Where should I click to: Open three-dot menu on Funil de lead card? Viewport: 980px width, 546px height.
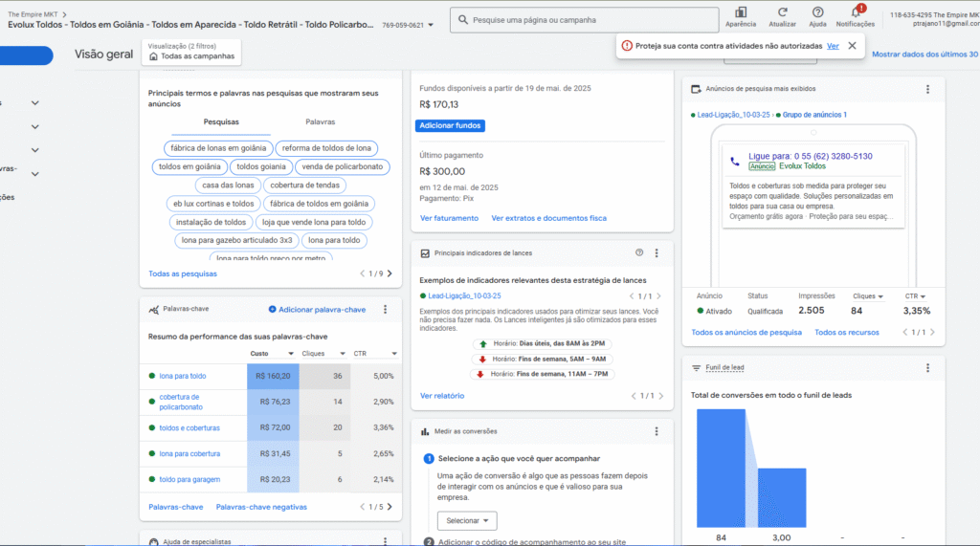pyautogui.click(x=927, y=367)
